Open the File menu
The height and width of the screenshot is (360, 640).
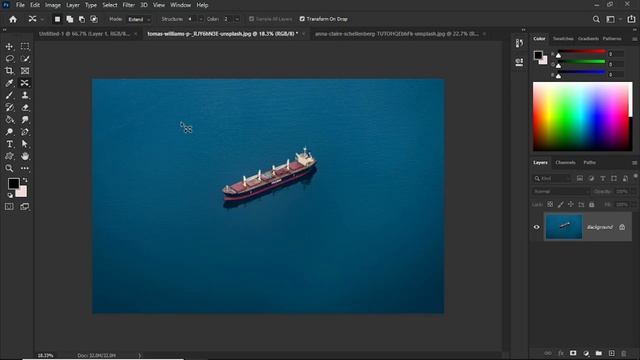pos(20,5)
